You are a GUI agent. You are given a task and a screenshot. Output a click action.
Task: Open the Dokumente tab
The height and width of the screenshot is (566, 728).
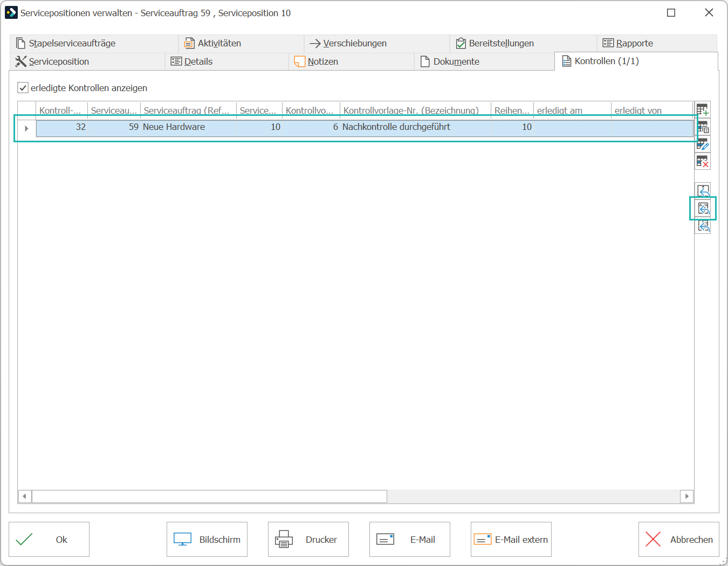point(484,61)
